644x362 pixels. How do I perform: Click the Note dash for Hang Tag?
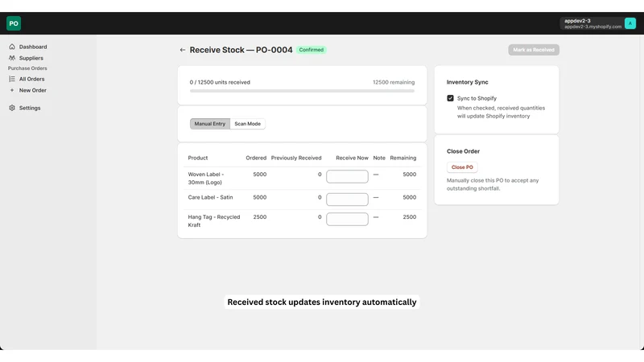[x=376, y=217]
